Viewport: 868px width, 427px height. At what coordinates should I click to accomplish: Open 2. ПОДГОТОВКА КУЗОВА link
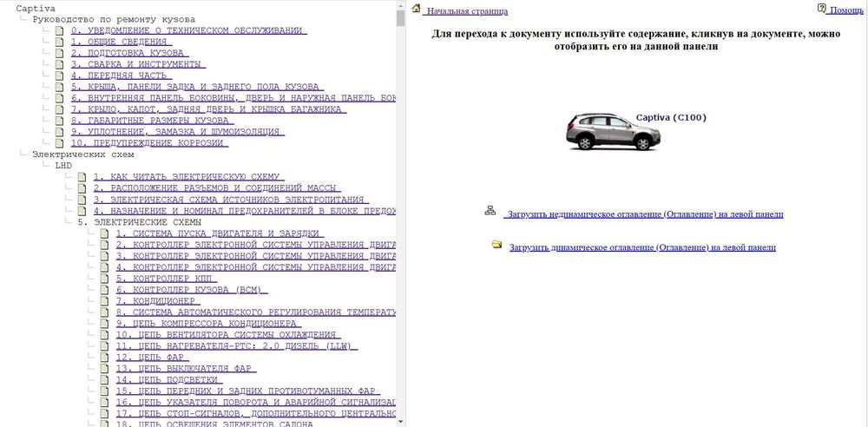129,54
